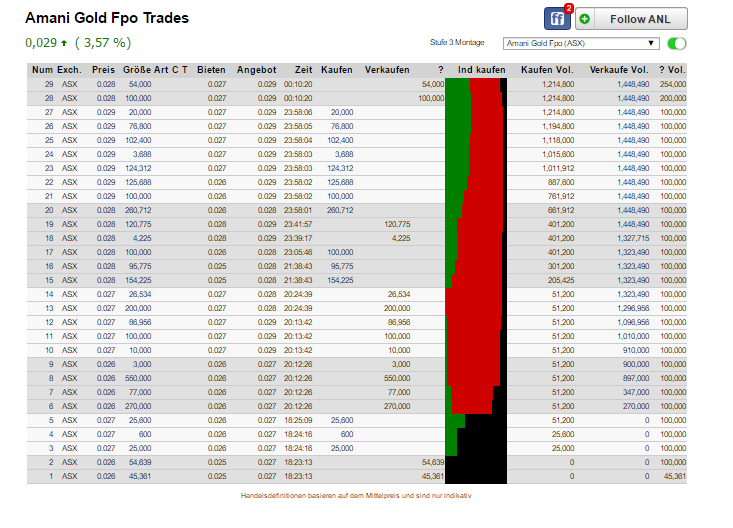The height and width of the screenshot is (528, 733).
Task: Click Kaufen Vol. 1,011,912 in trade 23
Action: [x=558, y=168]
